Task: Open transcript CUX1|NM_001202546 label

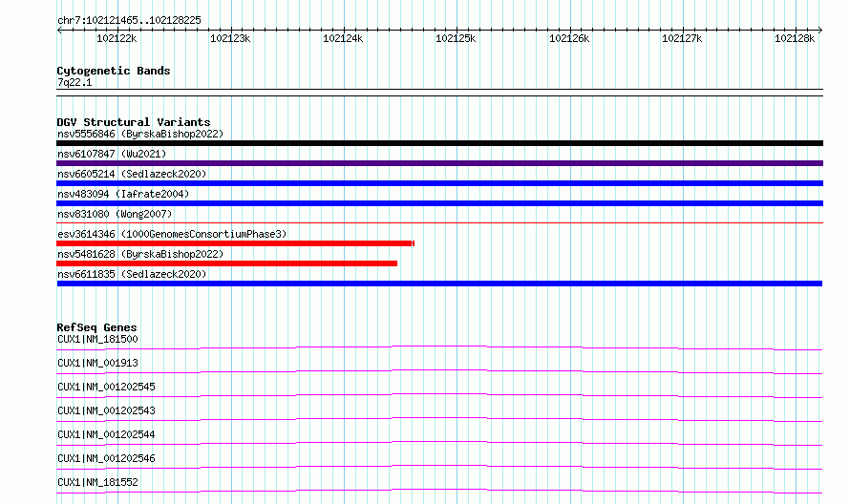Action: tap(106, 458)
